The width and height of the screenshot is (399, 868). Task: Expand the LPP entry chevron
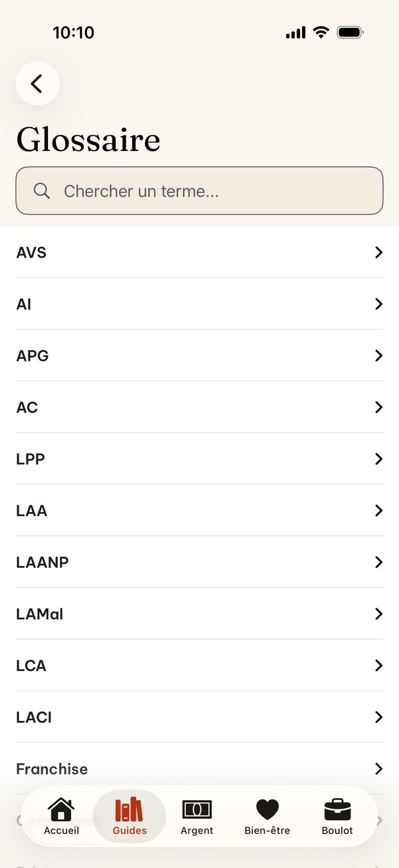click(378, 459)
